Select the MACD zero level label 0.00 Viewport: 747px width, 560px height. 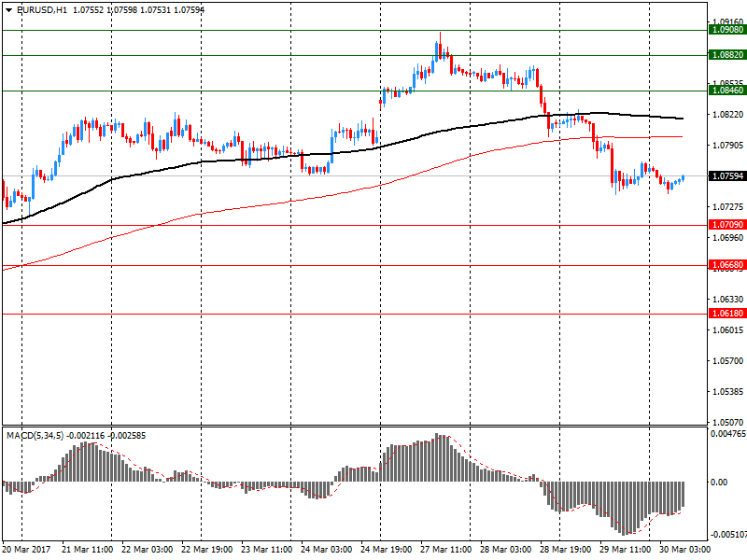719,483
